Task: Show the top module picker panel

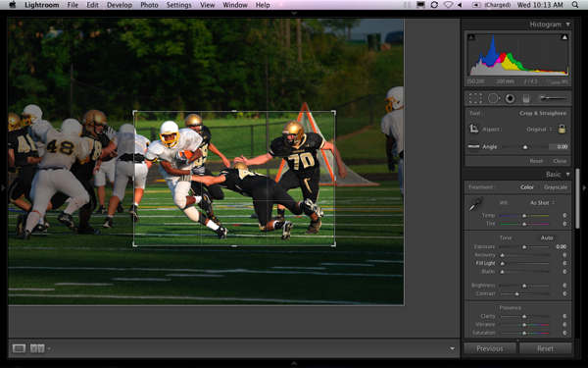Action: (294, 13)
